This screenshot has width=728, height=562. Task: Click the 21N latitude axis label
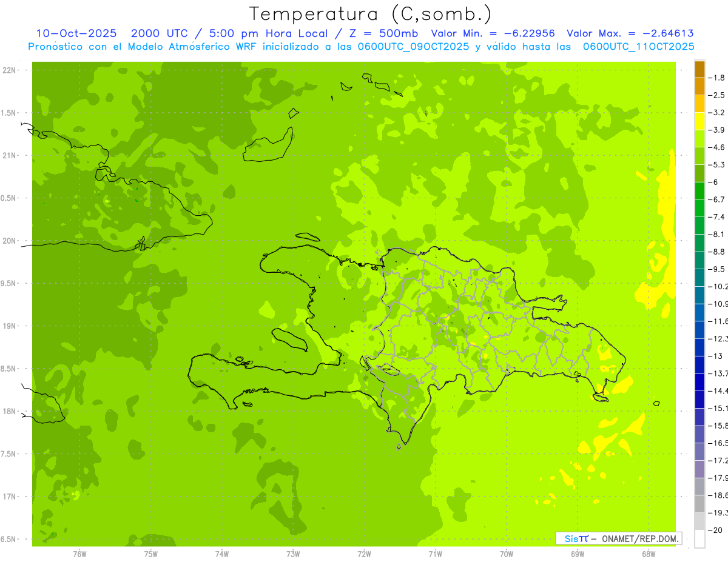click(10, 156)
